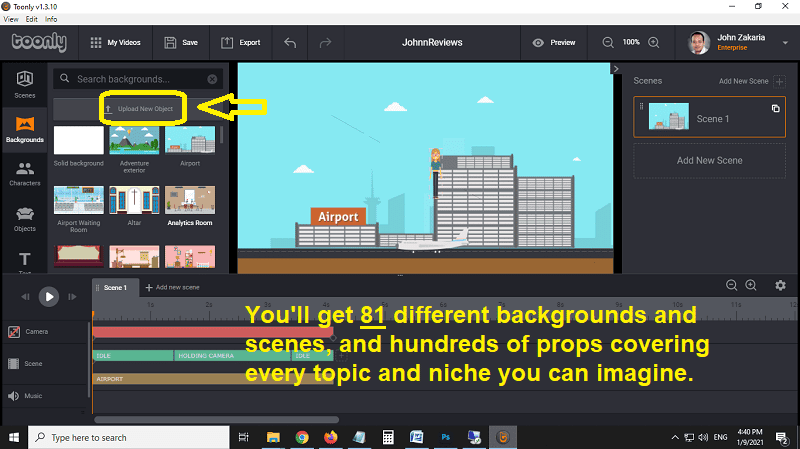This screenshot has width=800, height=449.
Task: Select the Backgrounds sidebar panel
Action: [24, 130]
